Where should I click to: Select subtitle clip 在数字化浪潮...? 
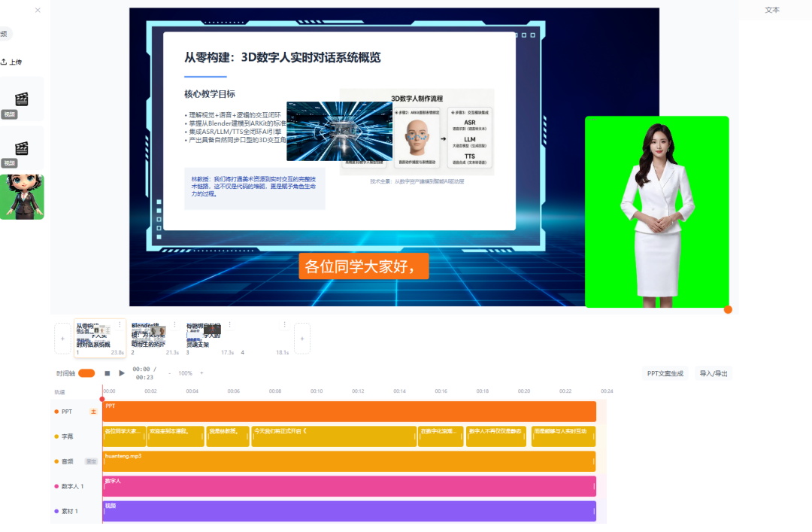(x=441, y=436)
